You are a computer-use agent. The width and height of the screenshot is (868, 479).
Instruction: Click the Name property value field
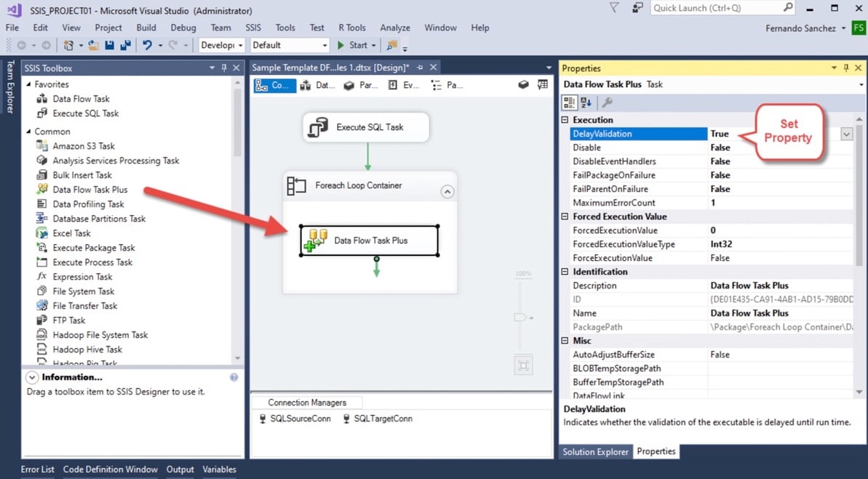pyautogui.click(x=781, y=313)
